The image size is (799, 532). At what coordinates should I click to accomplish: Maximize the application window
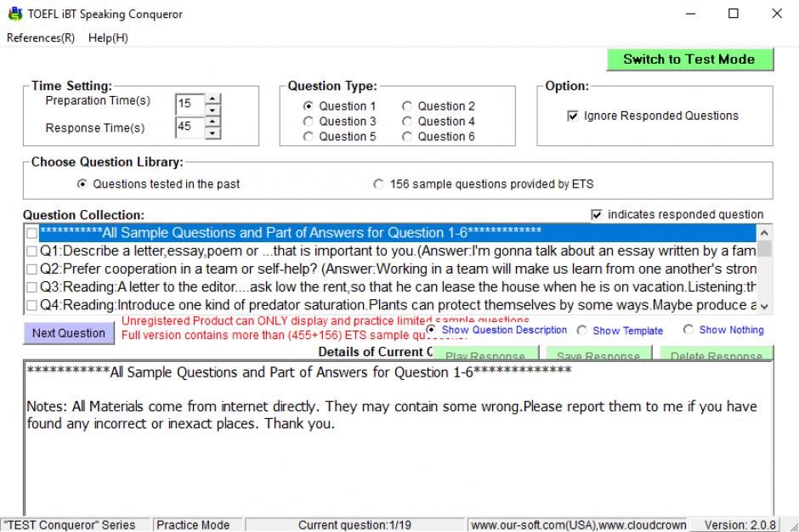(734, 14)
